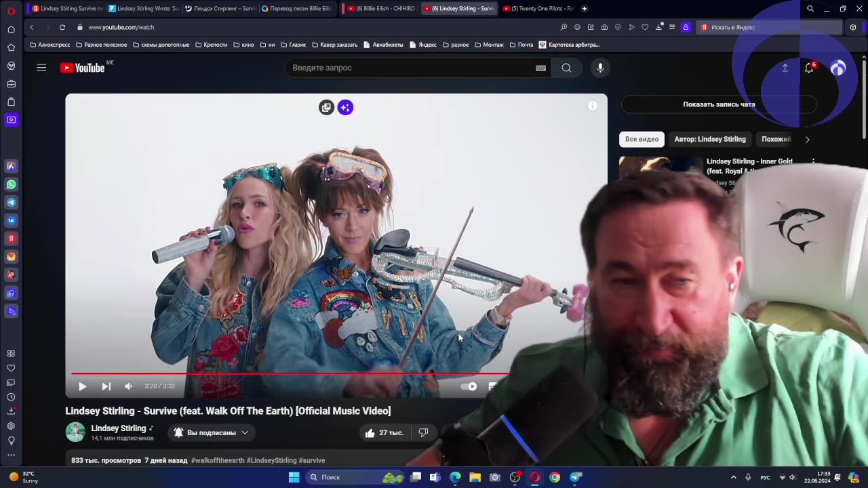Click the #survive hashtag

[x=312, y=460]
